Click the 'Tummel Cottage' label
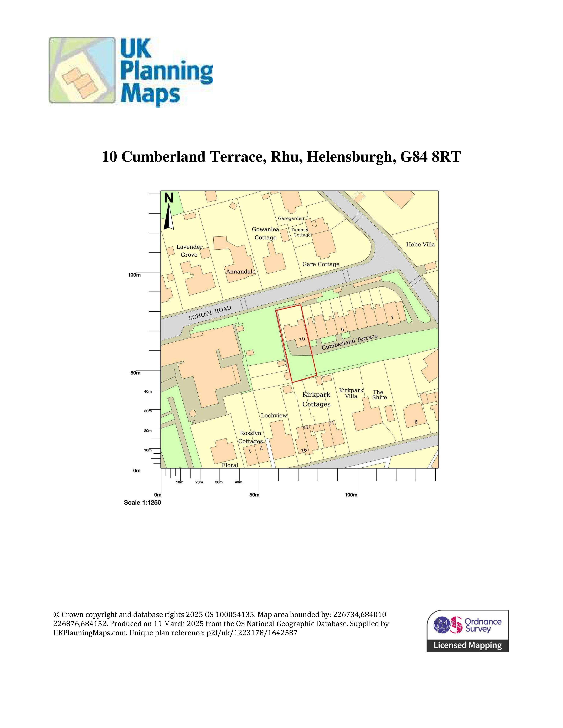Image resolution: width=563 pixels, height=728 pixels. [x=301, y=232]
